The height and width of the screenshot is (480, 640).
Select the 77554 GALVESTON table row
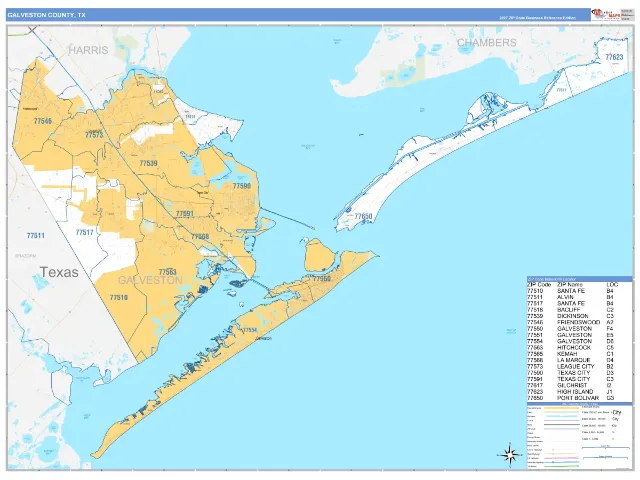coord(570,341)
